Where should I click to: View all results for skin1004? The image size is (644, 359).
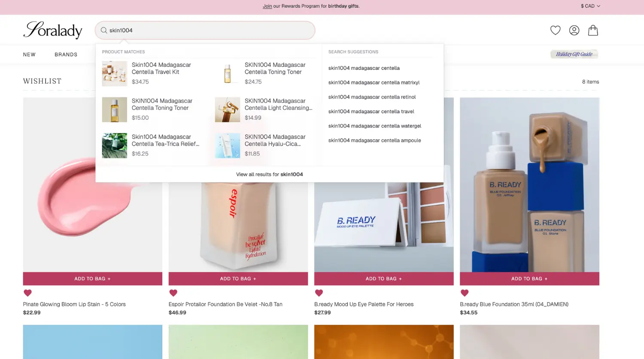point(270,174)
